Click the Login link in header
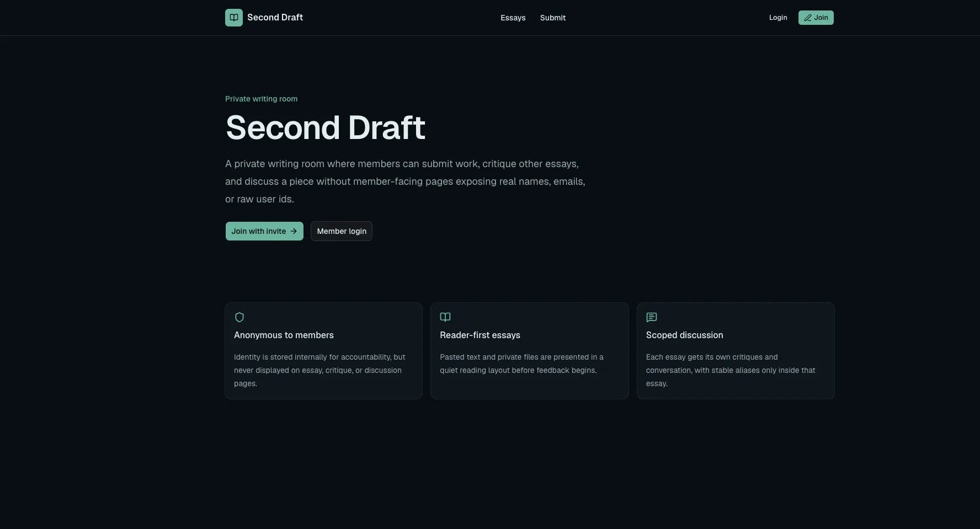The height and width of the screenshot is (529, 980). point(778,18)
